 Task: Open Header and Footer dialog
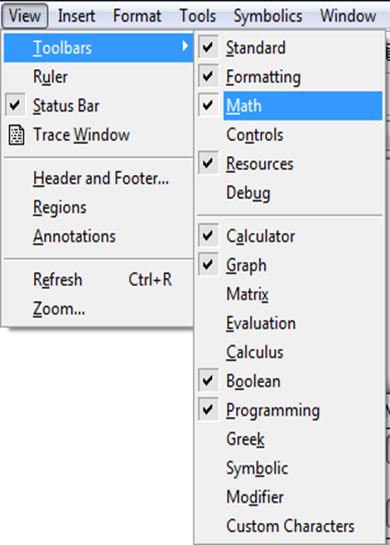click(99, 178)
